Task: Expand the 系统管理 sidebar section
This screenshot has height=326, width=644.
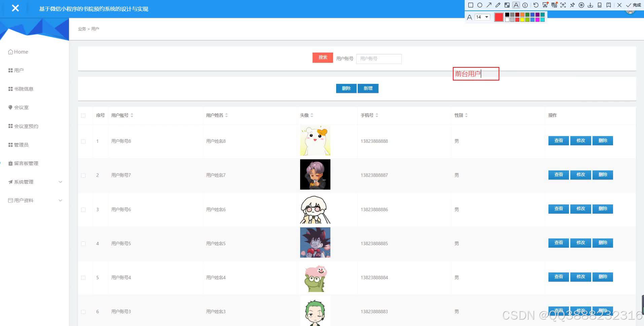Action: (x=34, y=182)
